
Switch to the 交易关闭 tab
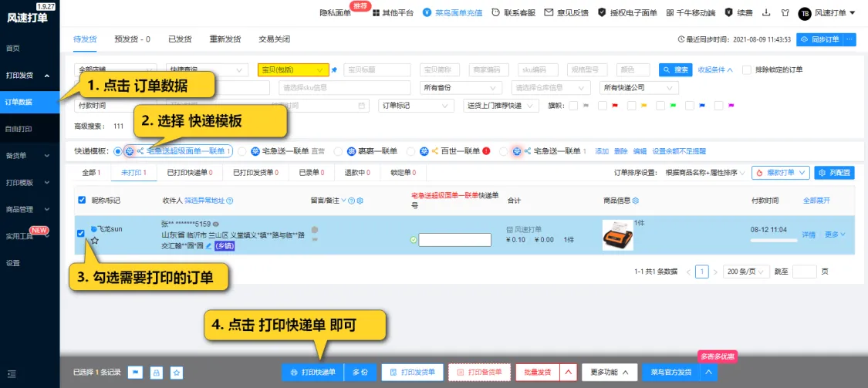[x=274, y=39]
